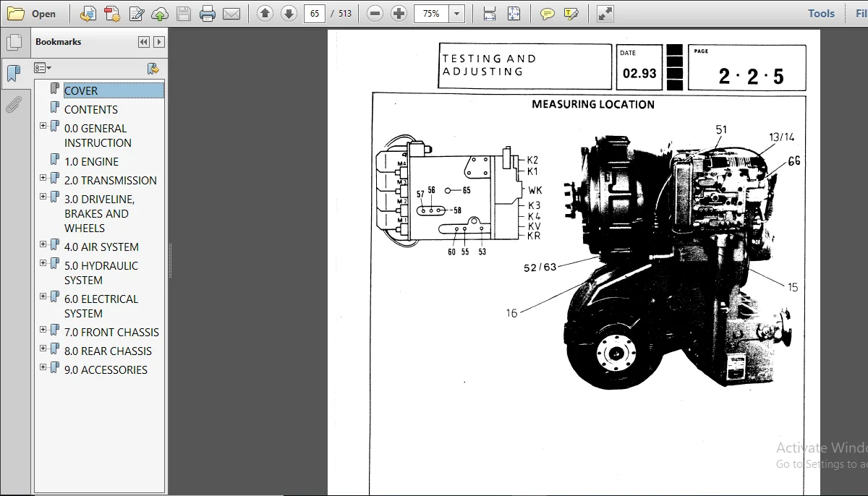Show page thumbnails panel icon
The image size is (868, 496).
tap(14, 42)
